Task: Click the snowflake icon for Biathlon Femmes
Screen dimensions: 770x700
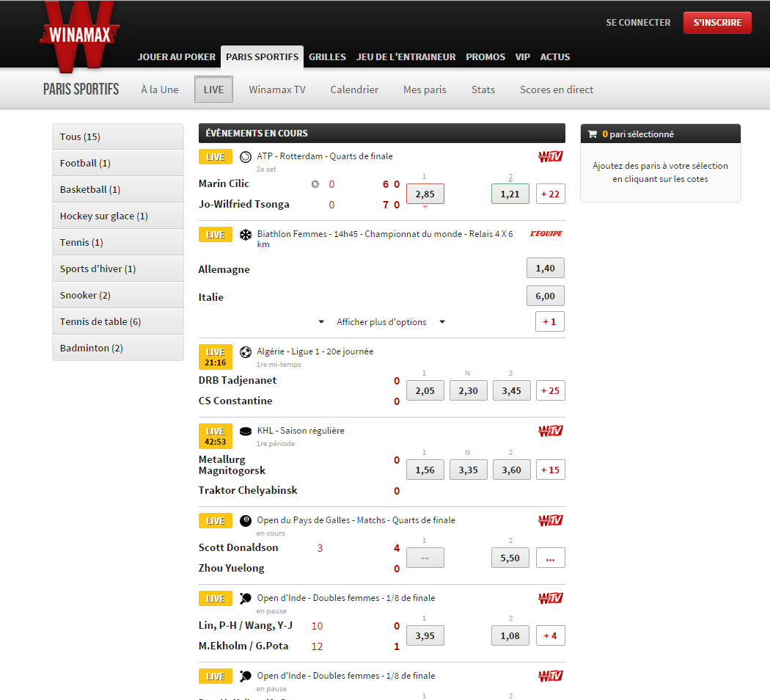Action: (x=246, y=235)
